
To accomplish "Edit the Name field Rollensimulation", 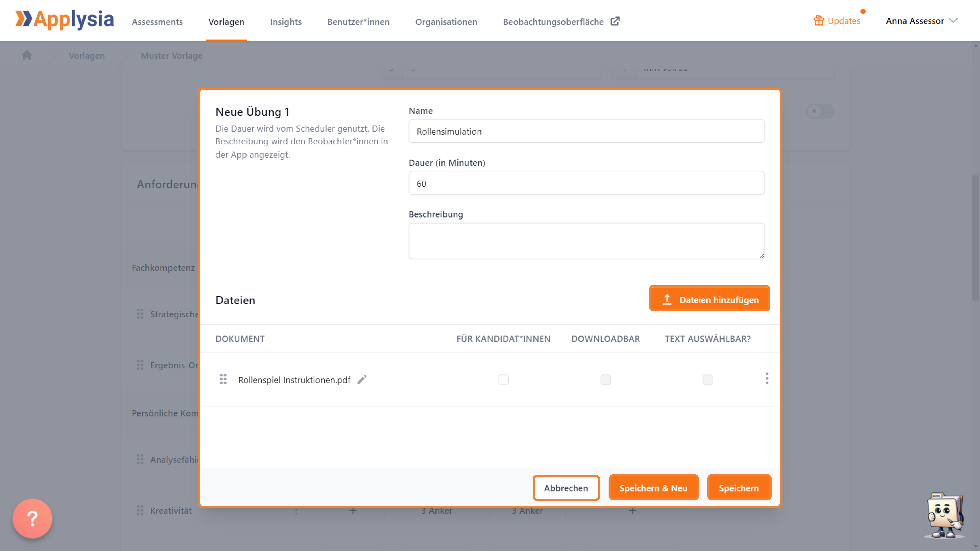I will (x=586, y=131).
